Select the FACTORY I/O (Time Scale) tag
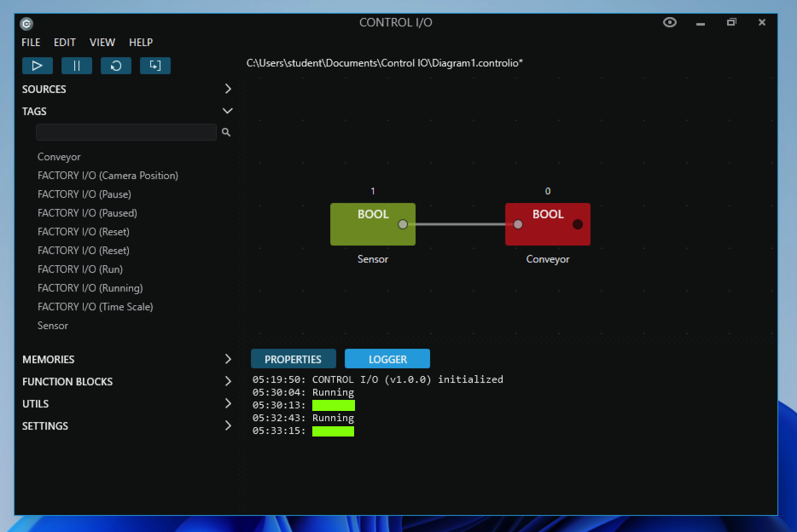797x532 pixels. click(x=95, y=307)
